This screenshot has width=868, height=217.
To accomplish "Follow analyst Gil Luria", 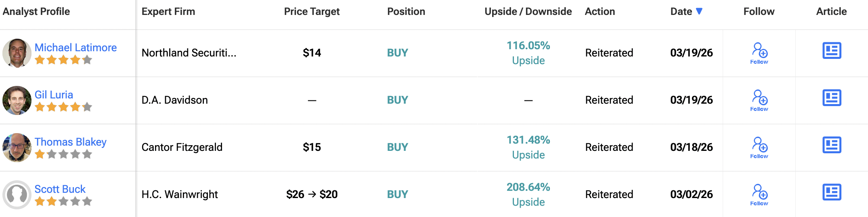I will [x=759, y=100].
